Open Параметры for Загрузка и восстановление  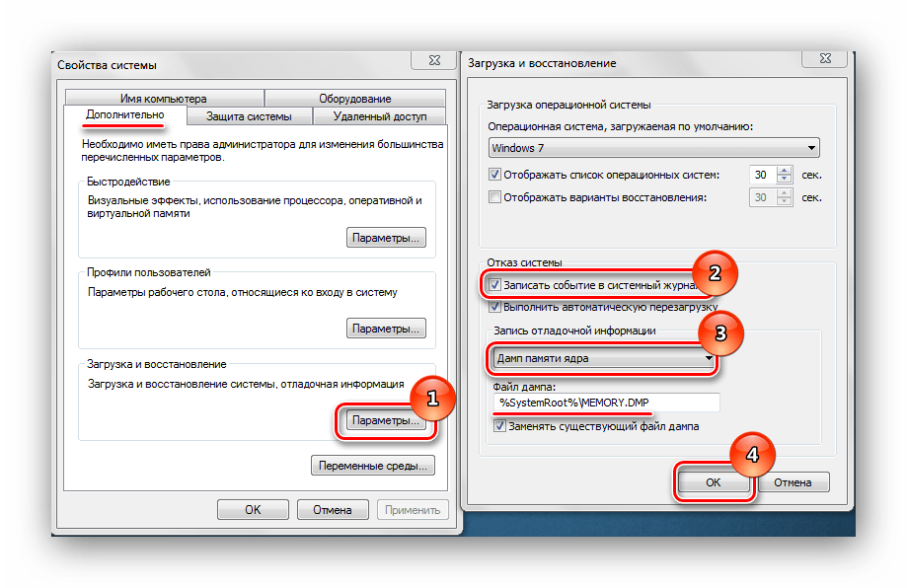click(x=386, y=420)
